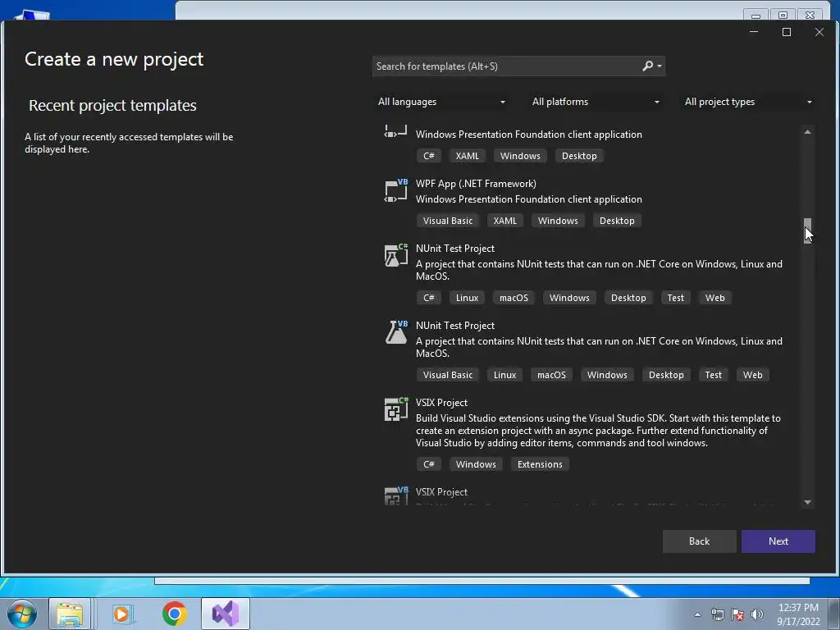This screenshot has width=840, height=630.
Task: Click the taskbar clock showing 12:37 PM
Action: pos(797,608)
